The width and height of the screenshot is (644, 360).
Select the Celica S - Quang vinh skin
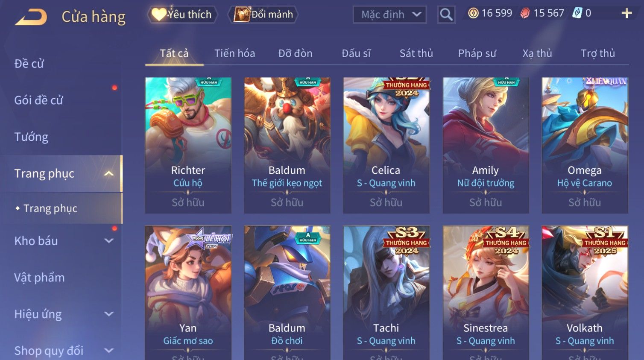(x=386, y=145)
